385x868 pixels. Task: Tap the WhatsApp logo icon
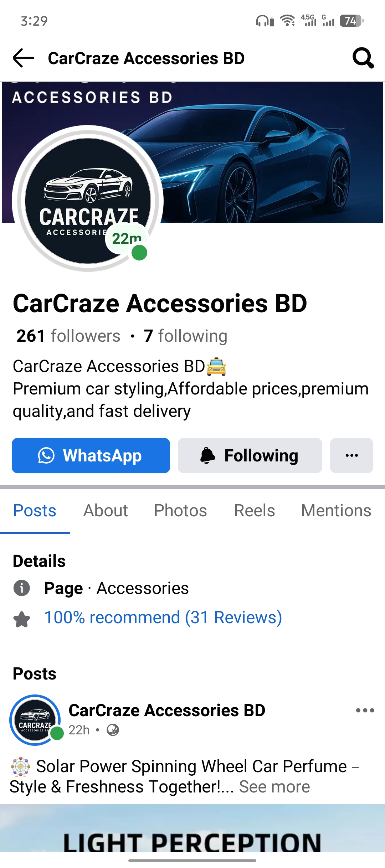(x=46, y=455)
